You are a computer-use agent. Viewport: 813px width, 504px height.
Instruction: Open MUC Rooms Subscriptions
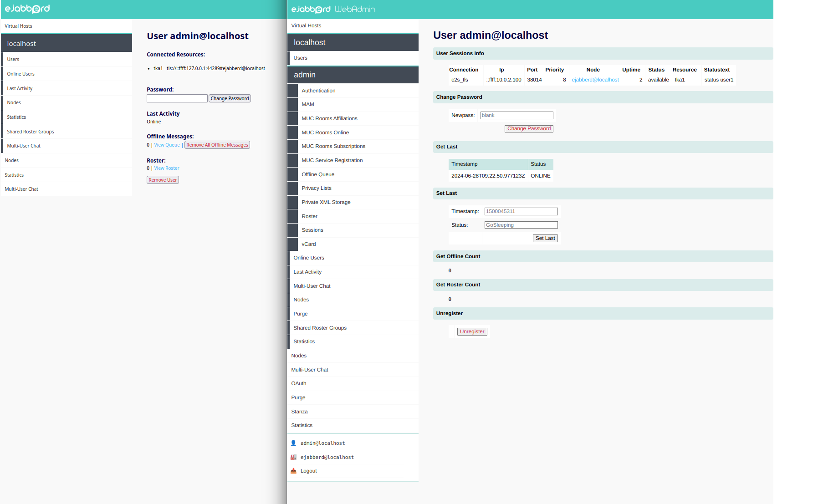point(333,146)
